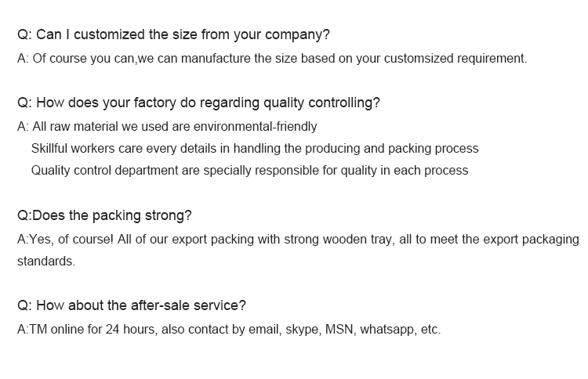
Task: Click the word "standards." on its own line
Action: 46,262
